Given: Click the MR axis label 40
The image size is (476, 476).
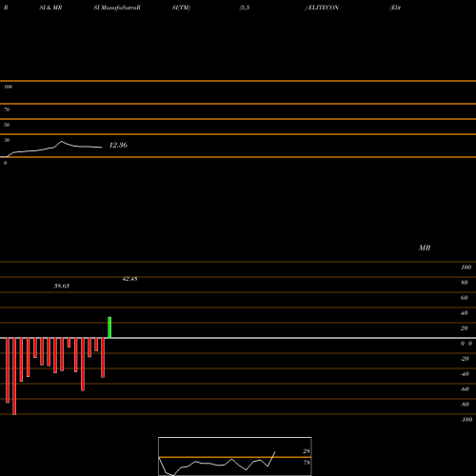Looking at the screenshot, I should 465,313.
